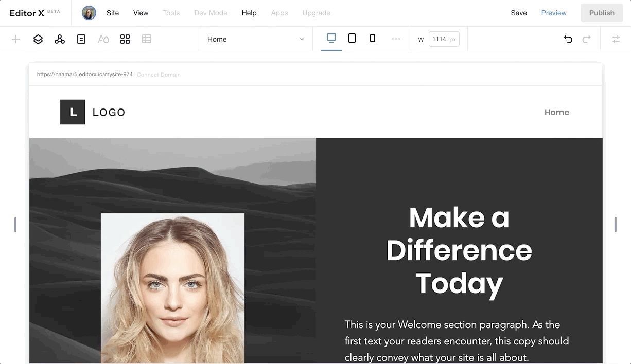Image resolution: width=631 pixels, height=364 pixels.
Task: Open the Help menu
Action: click(x=249, y=13)
